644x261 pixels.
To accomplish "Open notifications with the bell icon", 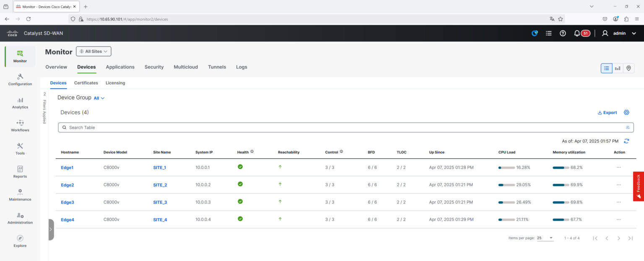I will (x=576, y=33).
